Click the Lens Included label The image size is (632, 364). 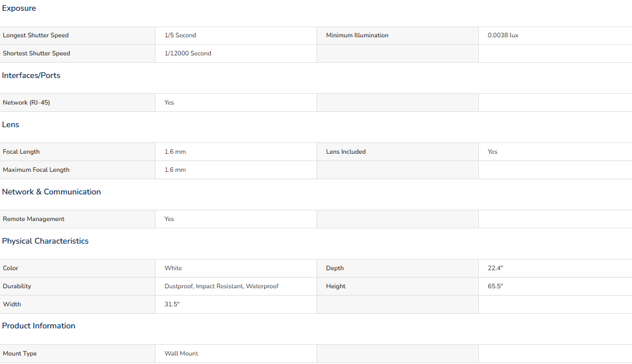346,152
